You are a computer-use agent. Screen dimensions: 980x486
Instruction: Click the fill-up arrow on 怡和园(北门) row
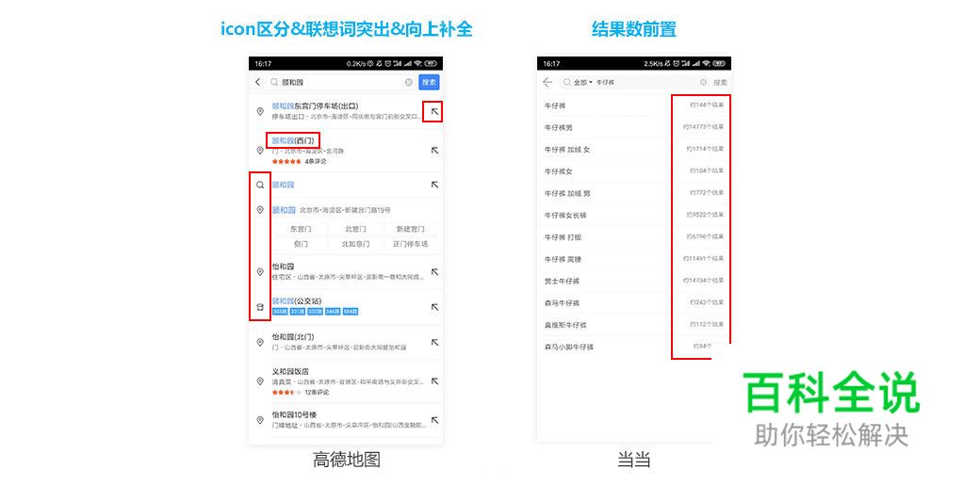[x=435, y=342]
